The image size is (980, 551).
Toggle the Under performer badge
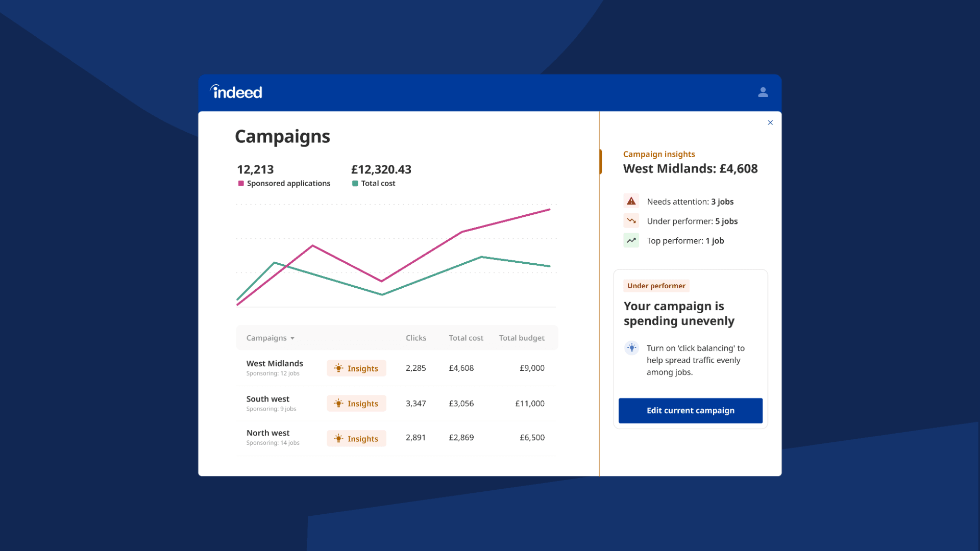pos(656,286)
